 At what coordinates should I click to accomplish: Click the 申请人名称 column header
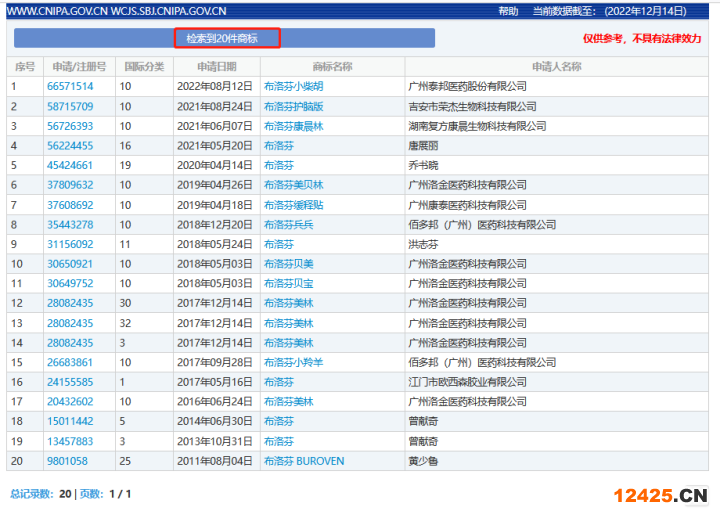point(556,67)
